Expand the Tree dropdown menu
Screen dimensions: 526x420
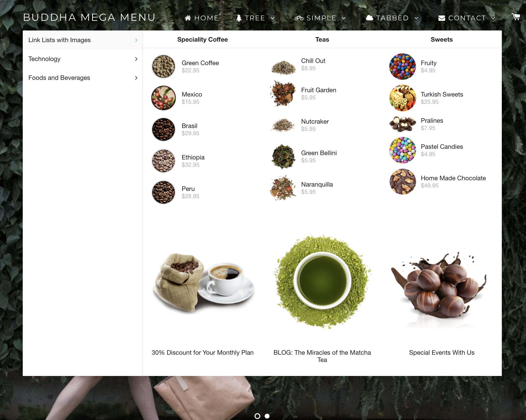pos(255,18)
